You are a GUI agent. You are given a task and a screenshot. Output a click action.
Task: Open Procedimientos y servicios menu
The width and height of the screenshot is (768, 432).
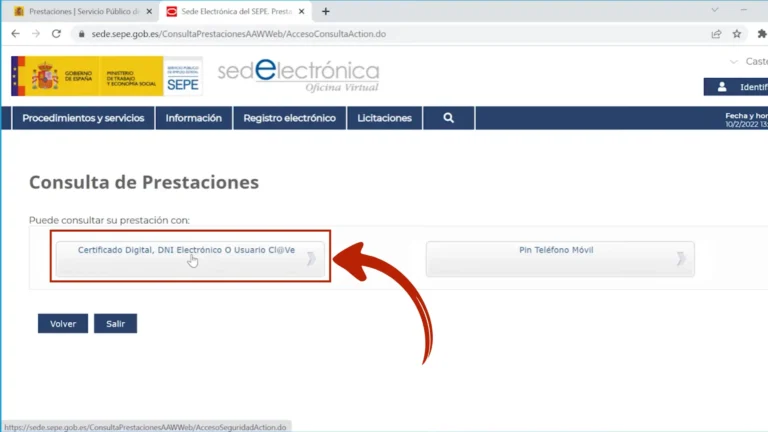pyautogui.click(x=83, y=118)
